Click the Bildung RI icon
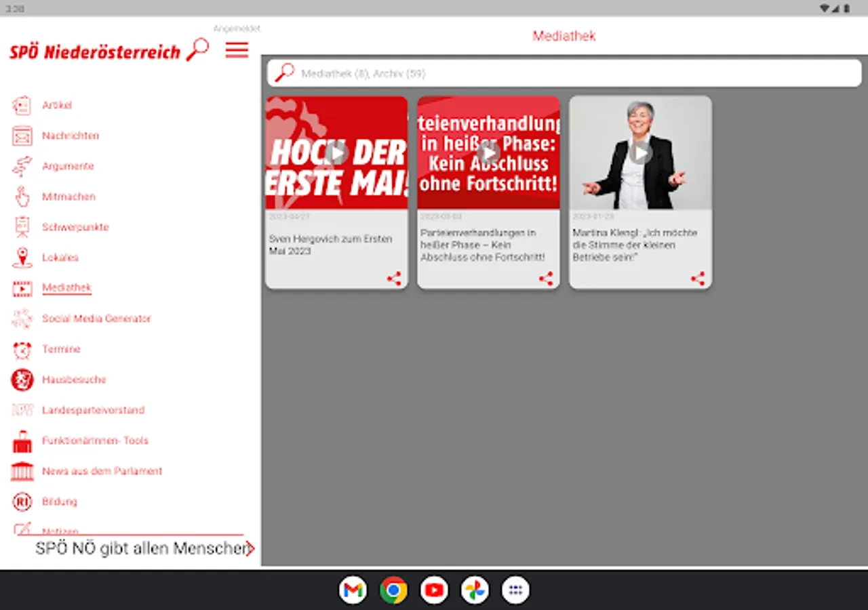 pos(22,502)
